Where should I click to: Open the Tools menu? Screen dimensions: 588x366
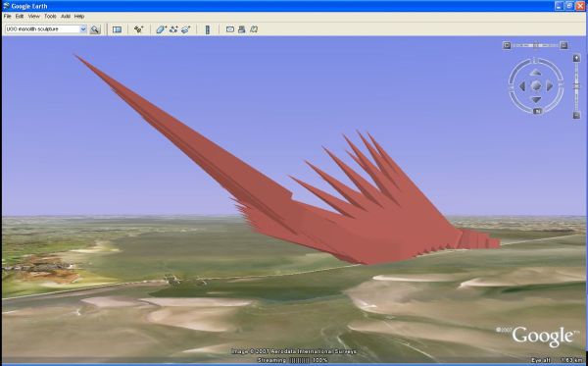[x=50, y=16]
